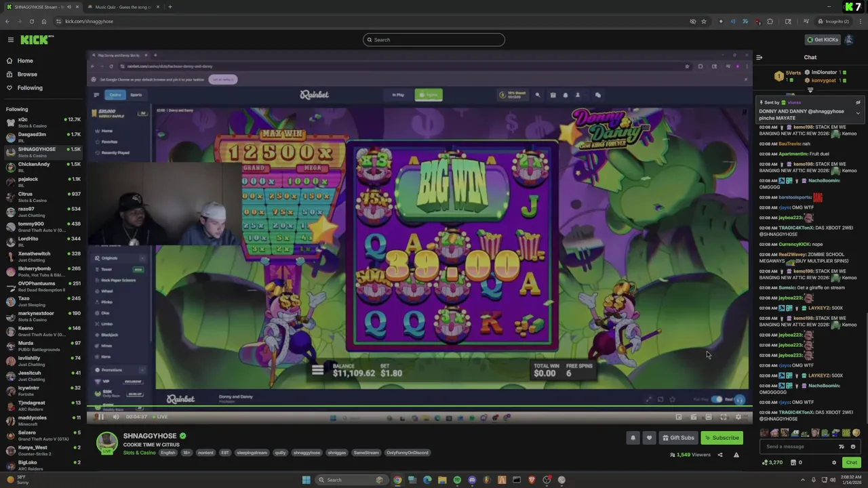Open a new browser tab
Screen dimensions: 868x488
point(170,7)
